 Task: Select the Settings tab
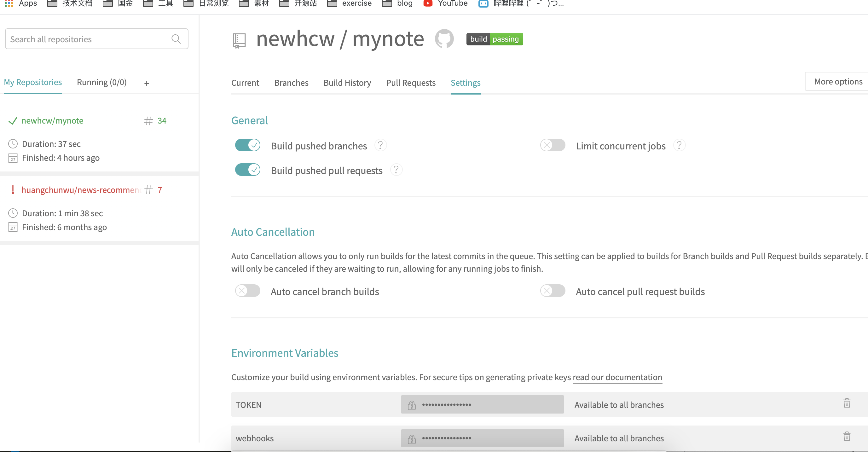(x=465, y=83)
